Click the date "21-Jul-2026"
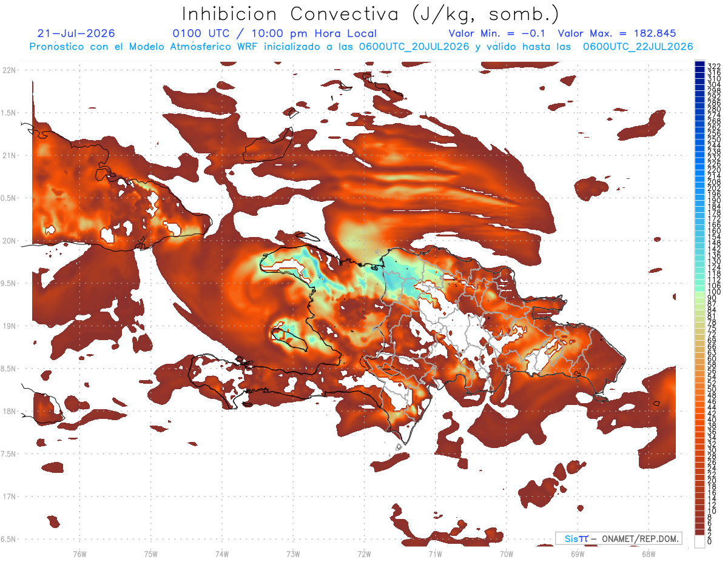The height and width of the screenshot is (562, 728). click(76, 33)
